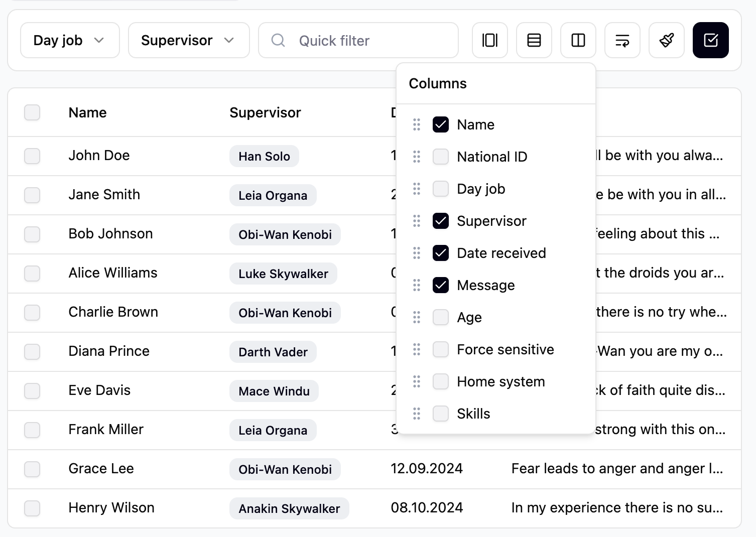This screenshot has width=756, height=537.
Task: Check the Force sensitive column checkbox
Action: coord(440,349)
